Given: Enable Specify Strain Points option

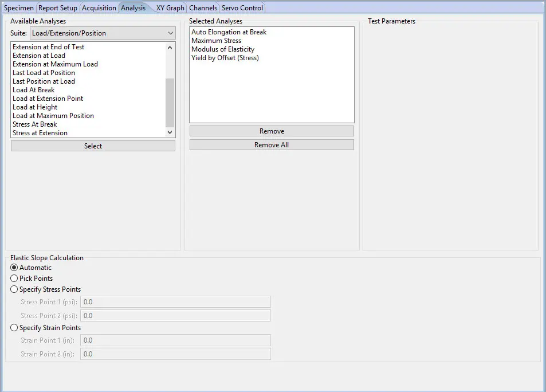Looking at the screenshot, I should 14,327.
